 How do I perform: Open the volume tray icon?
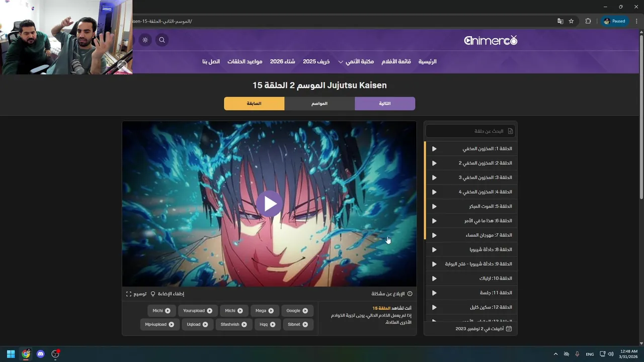click(610, 354)
